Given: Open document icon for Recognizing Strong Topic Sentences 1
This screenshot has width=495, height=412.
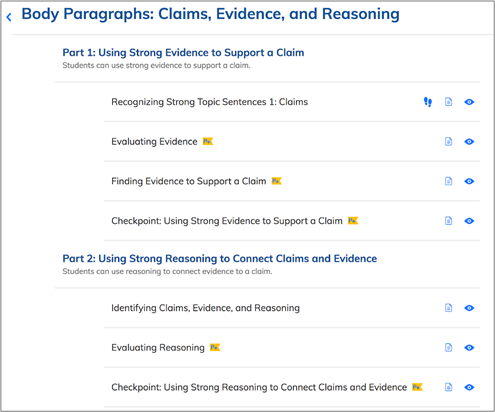Looking at the screenshot, I should [448, 102].
